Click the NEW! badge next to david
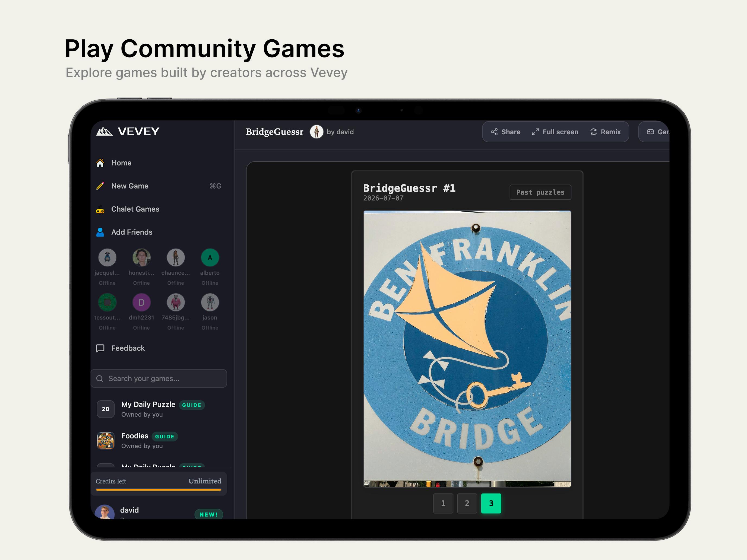 209,514
